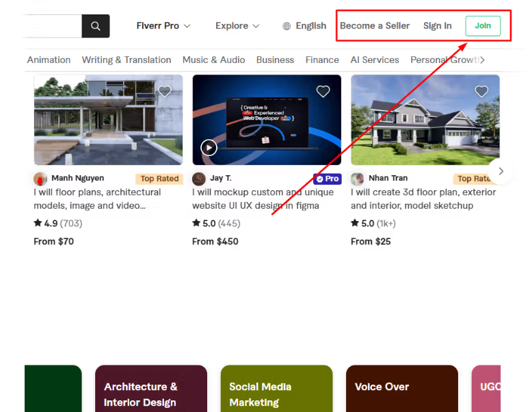This screenshot has height=412, width=532.
Task: Select the Business category
Action: point(275,60)
